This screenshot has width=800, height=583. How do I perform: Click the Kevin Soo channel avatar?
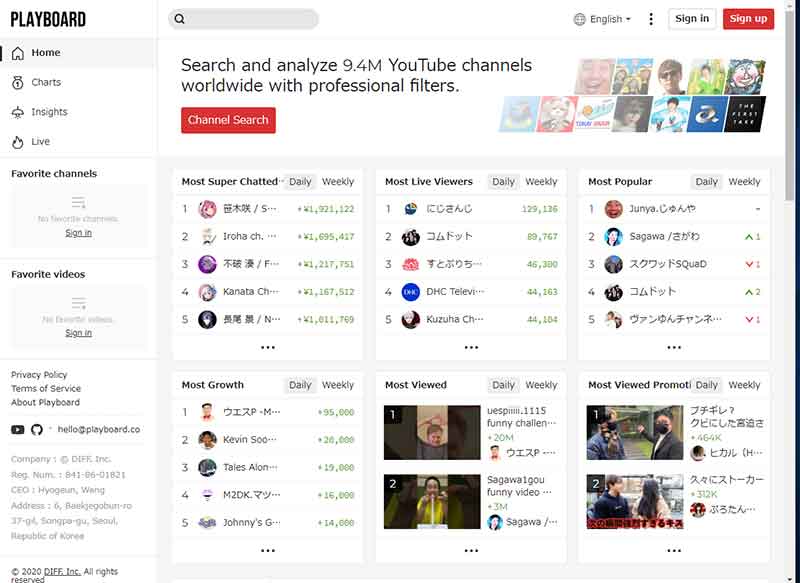pyautogui.click(x=207, y=440)
